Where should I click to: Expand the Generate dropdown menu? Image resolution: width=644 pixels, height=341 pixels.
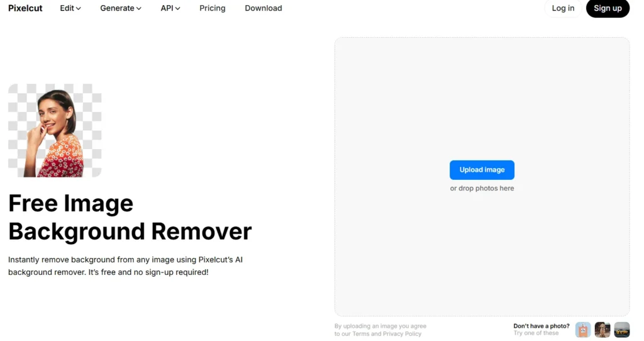[120, 8]
